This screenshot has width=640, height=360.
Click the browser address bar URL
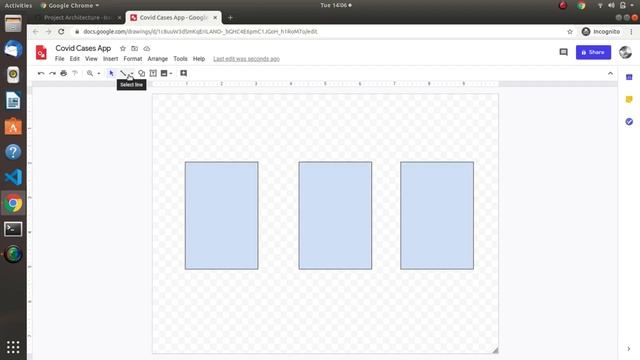[200, 31]
